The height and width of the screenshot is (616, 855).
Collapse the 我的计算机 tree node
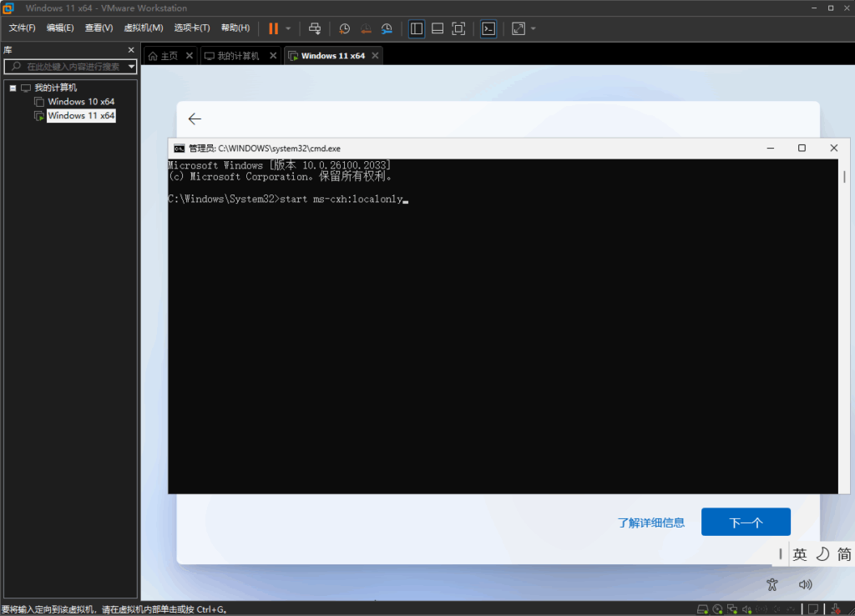point(13,88)
